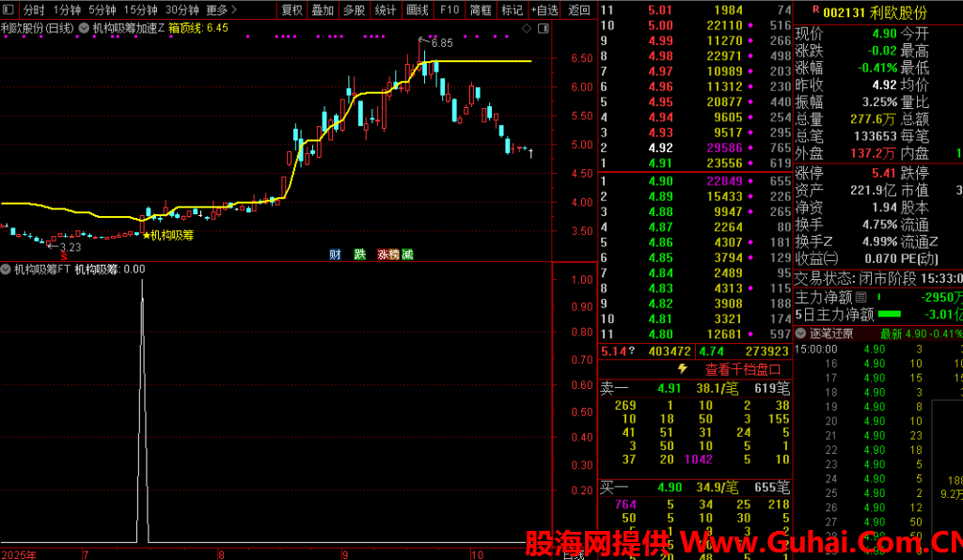
Task: Open the 机构吸筹加速Z indicator dropdown
Action: pos(85,28)
